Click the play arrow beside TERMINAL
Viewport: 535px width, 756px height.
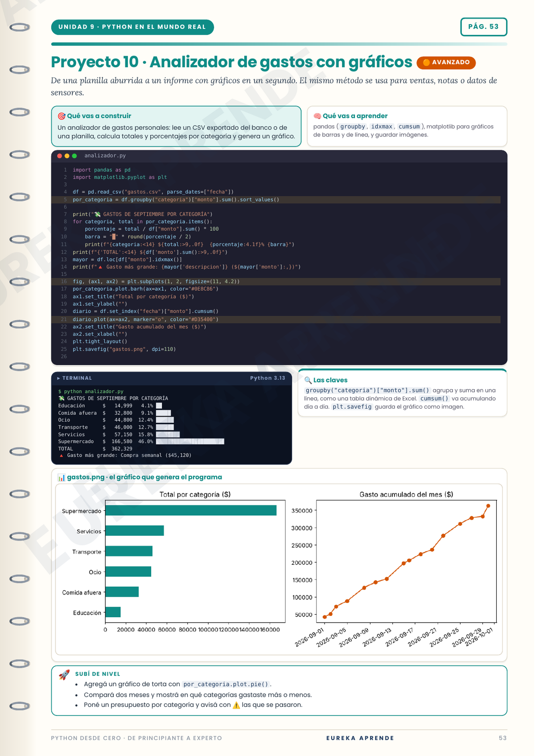pyautogui.click(x=59, y=378)
